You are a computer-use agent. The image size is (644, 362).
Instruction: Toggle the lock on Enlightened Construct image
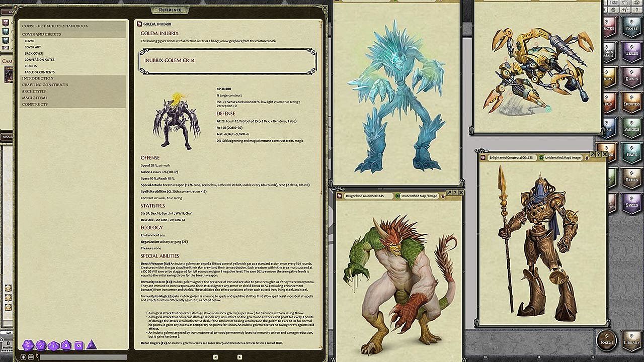[587, 158]
